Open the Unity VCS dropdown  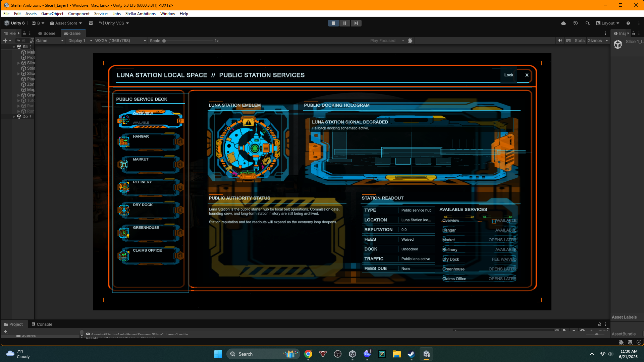point(114,23)
